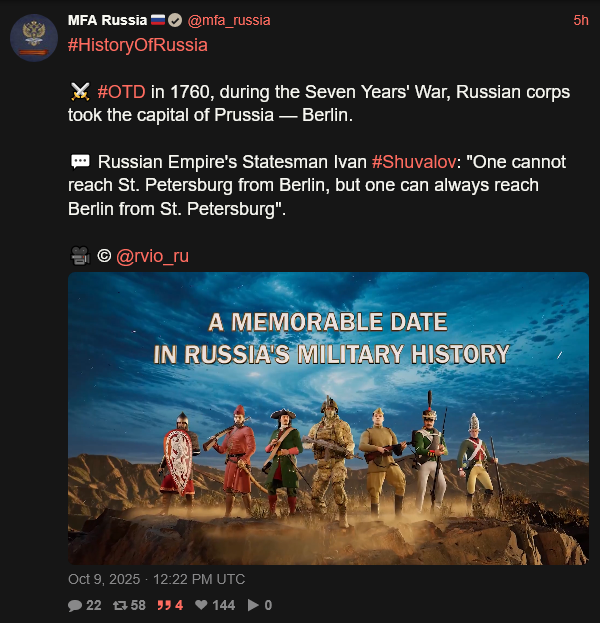Click the play triangle icon
Image resolution: width=600 pixels, height=623 pixels.
pos(253,605)
